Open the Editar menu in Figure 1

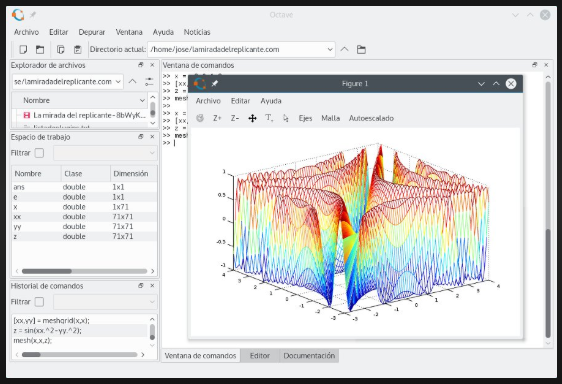[x=240, y=101]
